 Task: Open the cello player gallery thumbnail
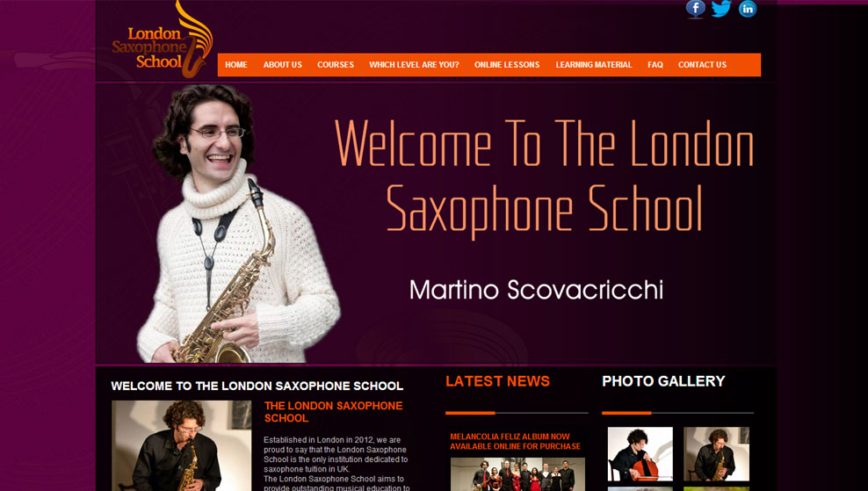click(x=640, y=454)
